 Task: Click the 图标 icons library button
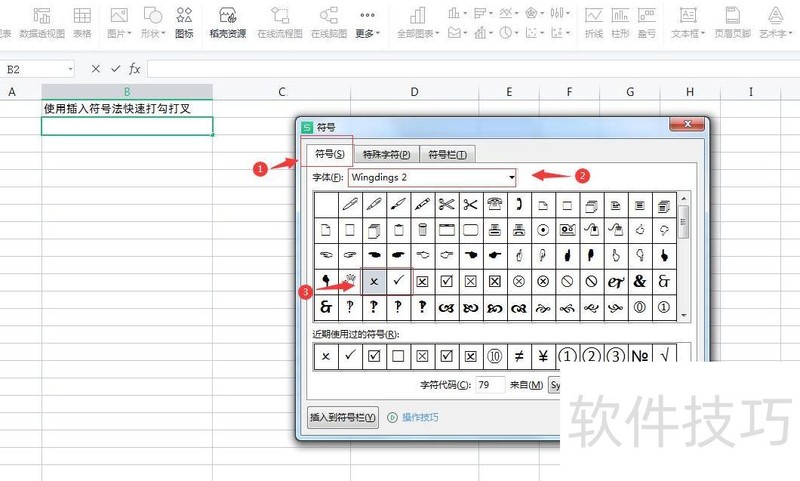coord(184,23)
